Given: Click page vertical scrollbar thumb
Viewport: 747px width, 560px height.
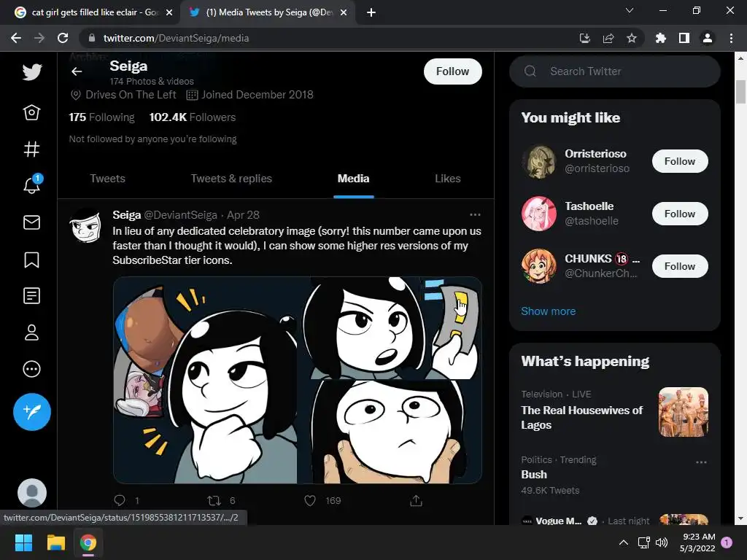Looking at the screenshot, I should 740,91.
